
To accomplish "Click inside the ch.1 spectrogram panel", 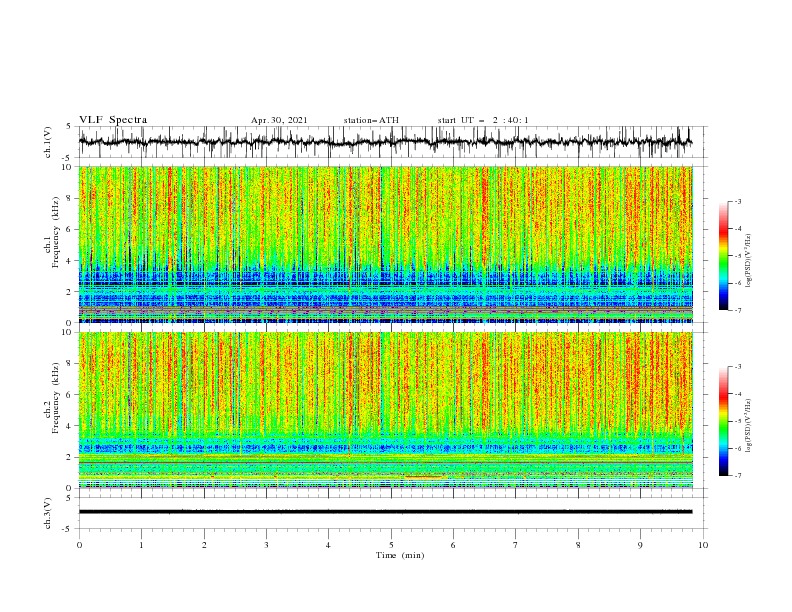I will (385, 244).
